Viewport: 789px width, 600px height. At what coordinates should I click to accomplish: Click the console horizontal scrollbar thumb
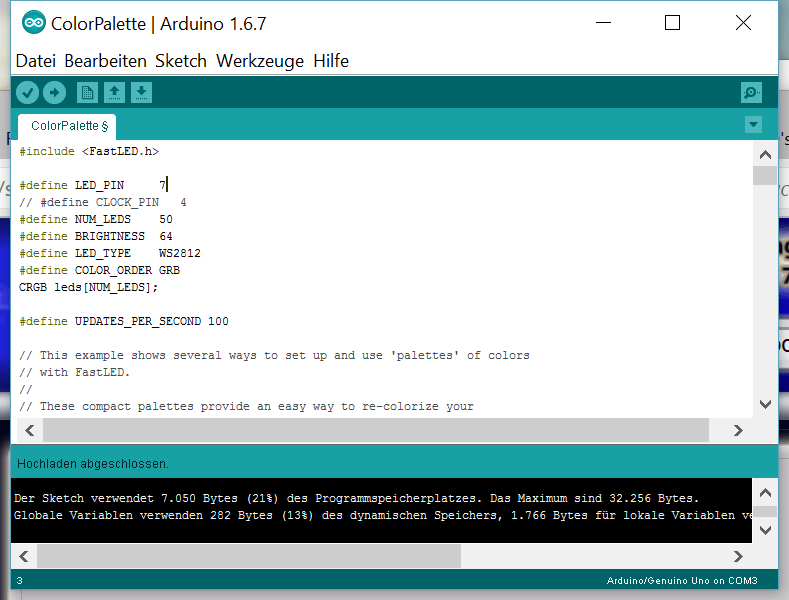[249, 556]
